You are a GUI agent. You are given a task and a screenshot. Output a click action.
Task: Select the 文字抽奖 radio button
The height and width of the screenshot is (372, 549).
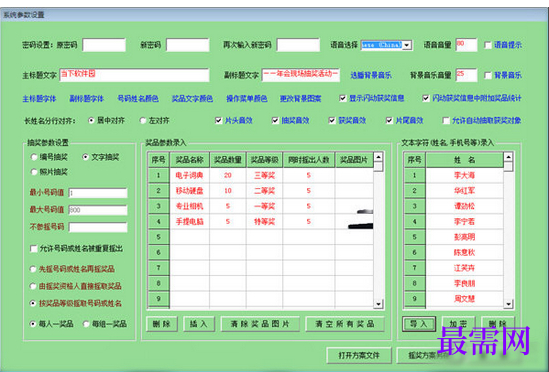[85, 157]
